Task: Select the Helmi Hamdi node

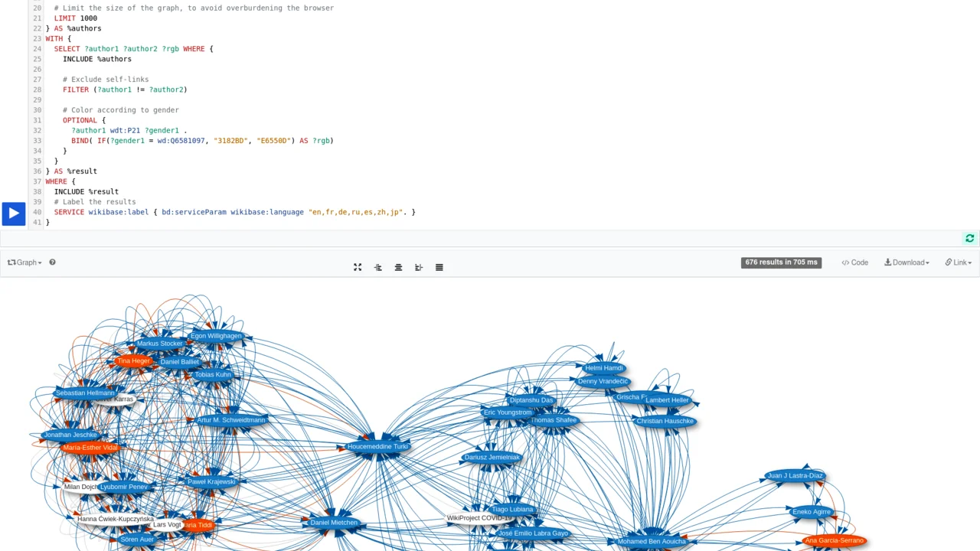Action: [x=604, y=368]
